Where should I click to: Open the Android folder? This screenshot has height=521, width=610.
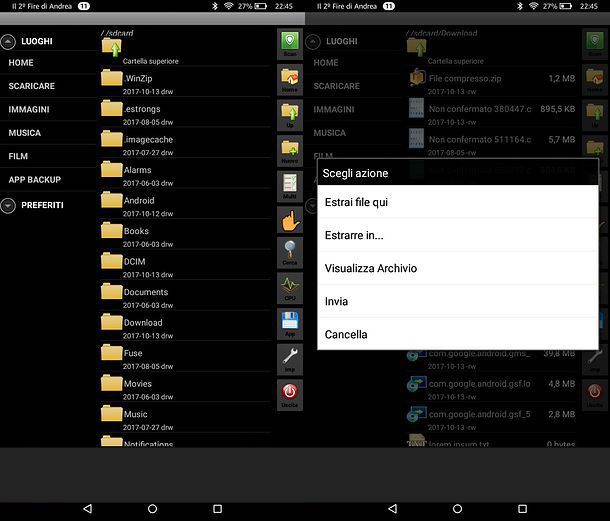(x=185, y=204)
